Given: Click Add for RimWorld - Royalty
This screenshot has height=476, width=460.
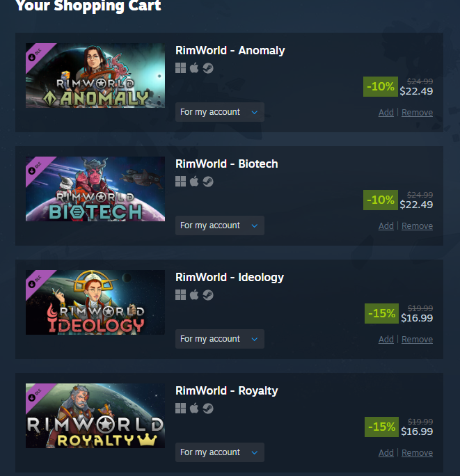Looking at the screenshot, I should 386,452.
